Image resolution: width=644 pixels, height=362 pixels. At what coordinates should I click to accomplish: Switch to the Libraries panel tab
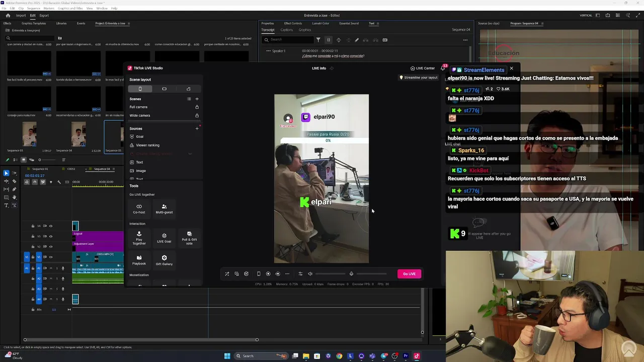pyautogui.click(x=61, y=24)
